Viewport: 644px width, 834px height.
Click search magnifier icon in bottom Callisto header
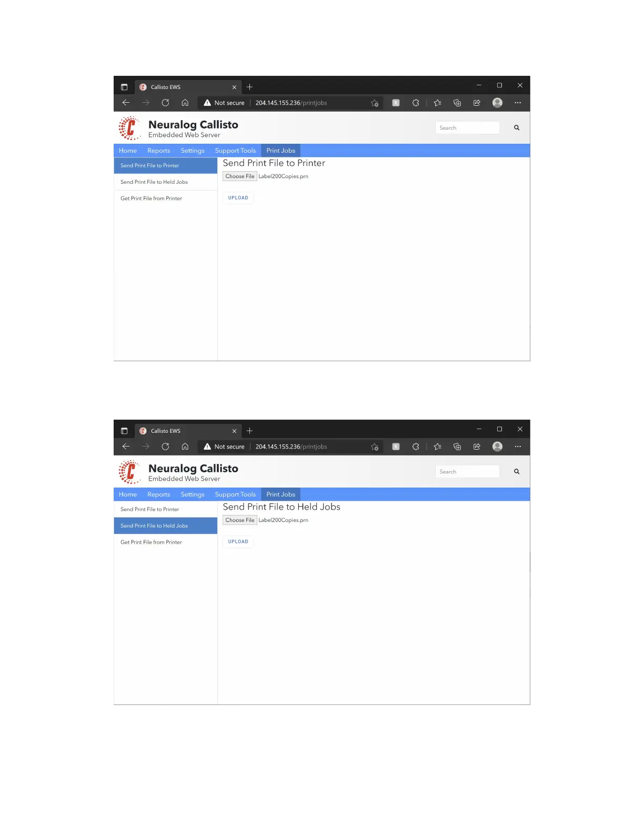[517, 472]
